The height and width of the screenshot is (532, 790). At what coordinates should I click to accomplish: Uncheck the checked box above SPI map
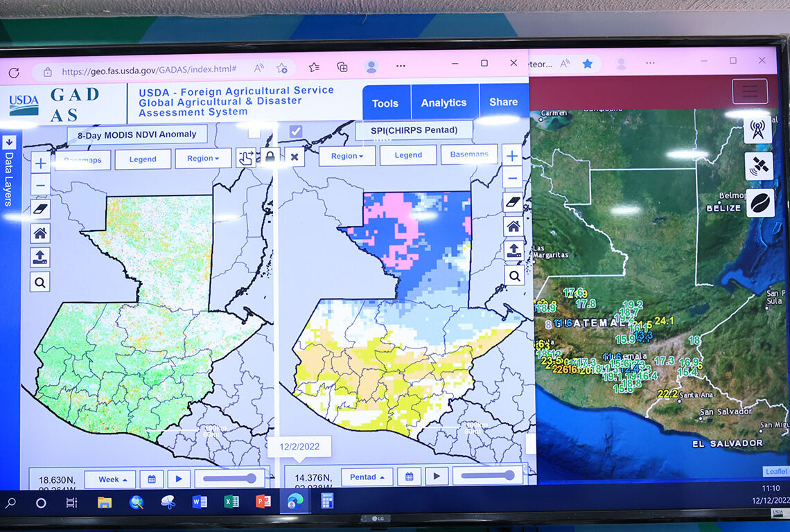tap(296, 131)
